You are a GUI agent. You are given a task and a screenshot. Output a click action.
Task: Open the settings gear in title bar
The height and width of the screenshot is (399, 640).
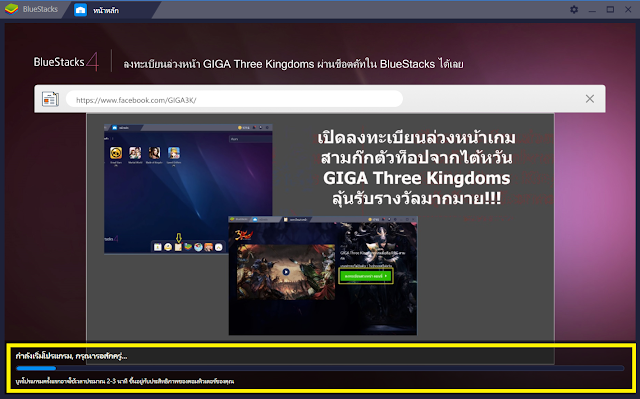[x=574, y=9]
